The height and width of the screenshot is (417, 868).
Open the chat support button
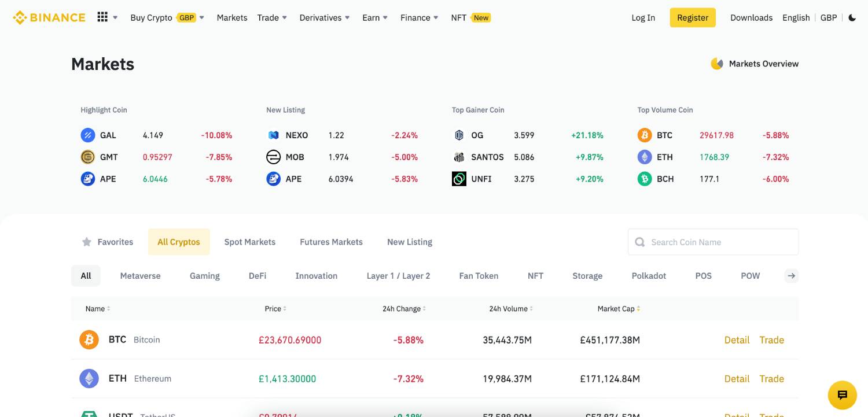click(843, 395)
